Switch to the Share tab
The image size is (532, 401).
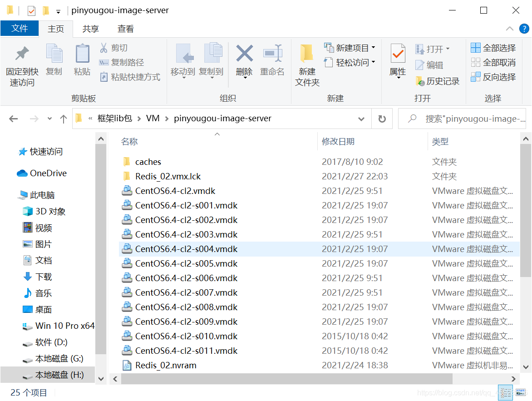[x=91, y=29]
